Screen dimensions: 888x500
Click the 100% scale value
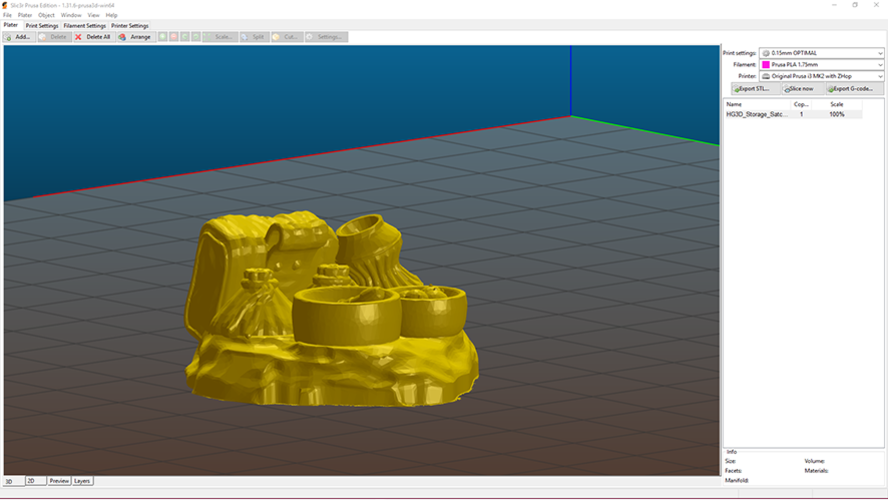tap(837, 114)
